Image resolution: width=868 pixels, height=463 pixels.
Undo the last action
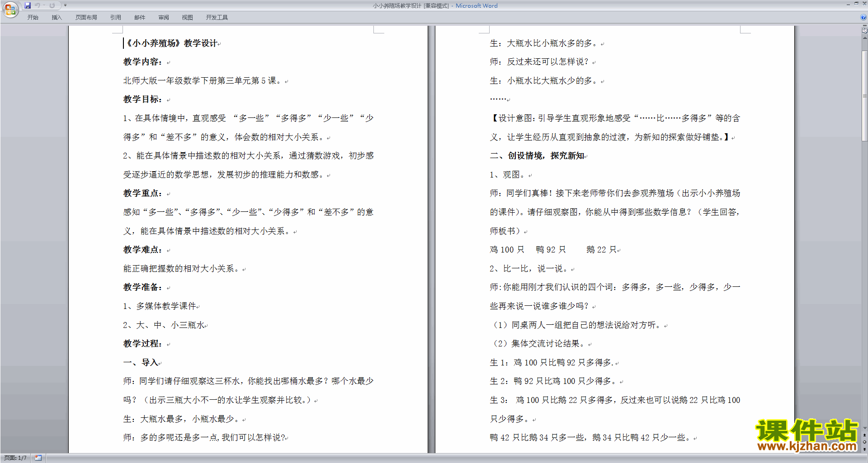coord(38,5)
